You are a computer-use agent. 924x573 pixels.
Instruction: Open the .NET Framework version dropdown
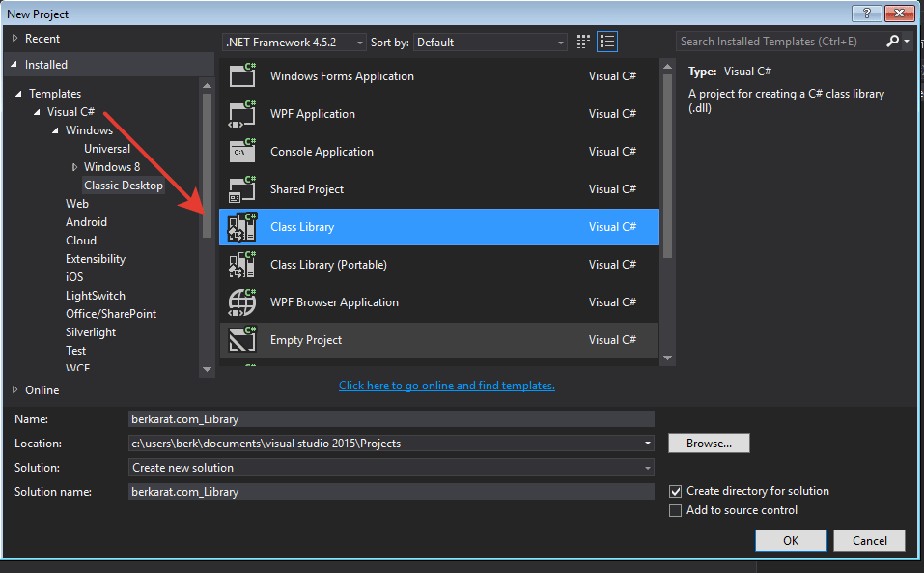[294, 42]
